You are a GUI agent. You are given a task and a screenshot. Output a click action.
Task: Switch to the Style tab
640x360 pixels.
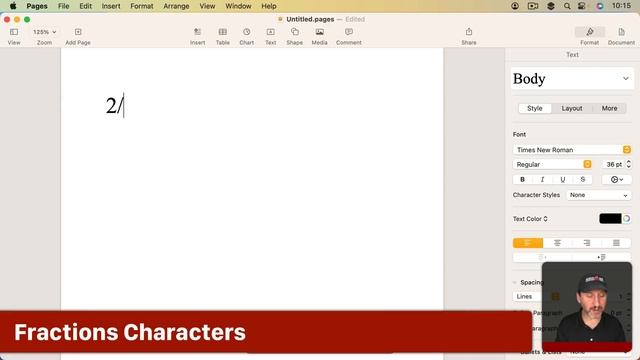(x=535, y=108)
